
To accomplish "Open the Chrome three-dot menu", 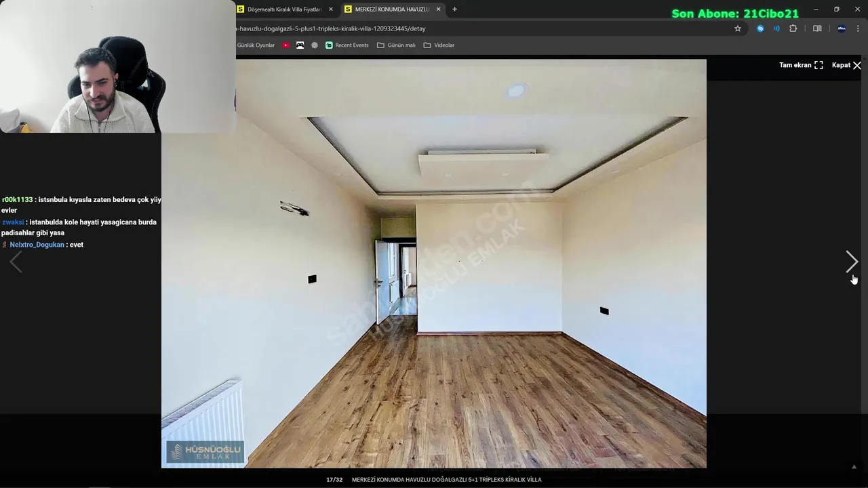I will 858,28.
